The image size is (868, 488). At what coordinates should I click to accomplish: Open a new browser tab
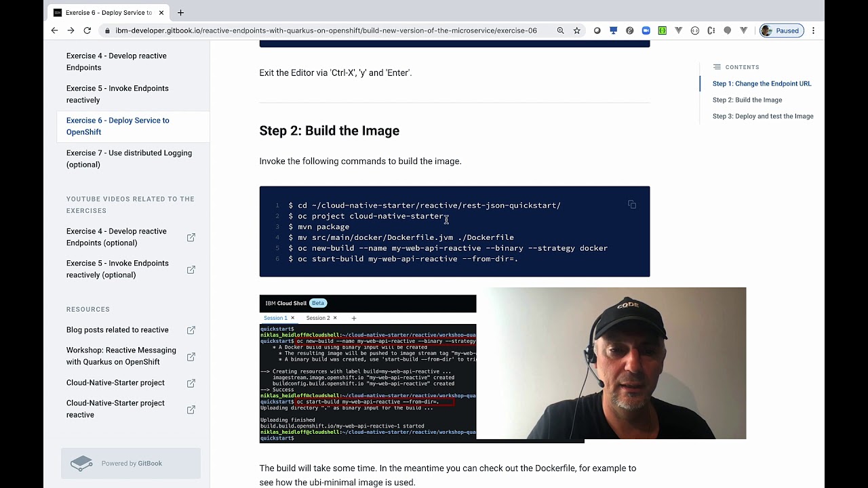point(180,12)
